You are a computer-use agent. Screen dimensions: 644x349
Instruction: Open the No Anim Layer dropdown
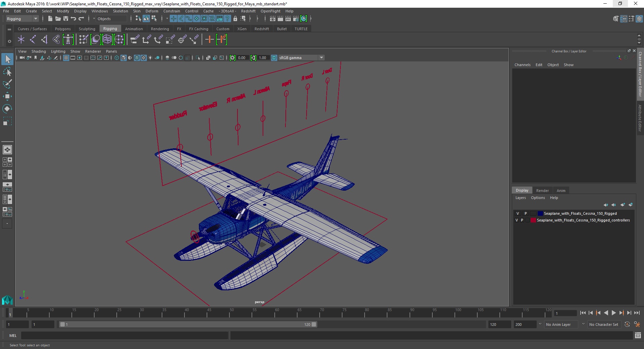561,325
